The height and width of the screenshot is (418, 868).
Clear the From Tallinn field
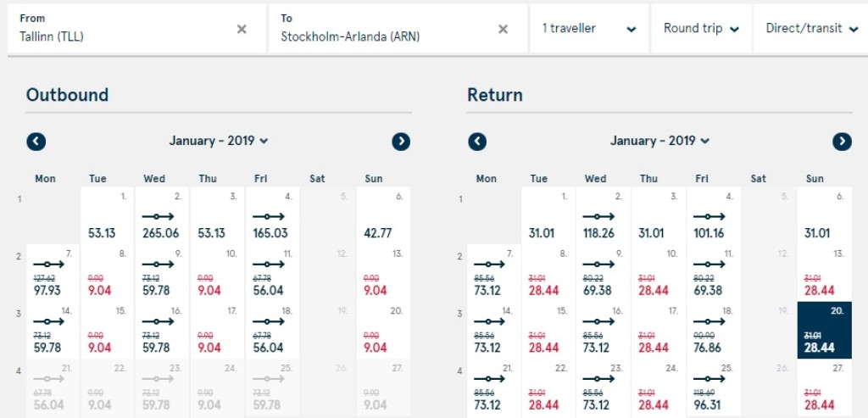tap(242, 29)
